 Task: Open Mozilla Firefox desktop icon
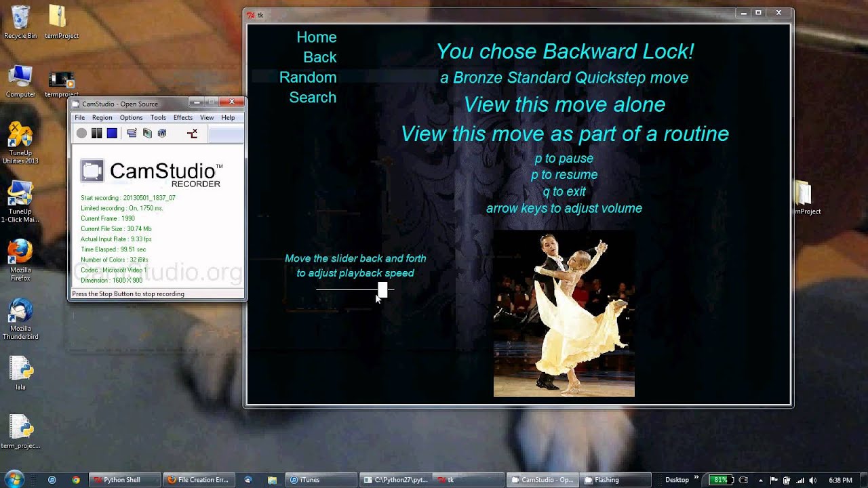coord(20,253)
